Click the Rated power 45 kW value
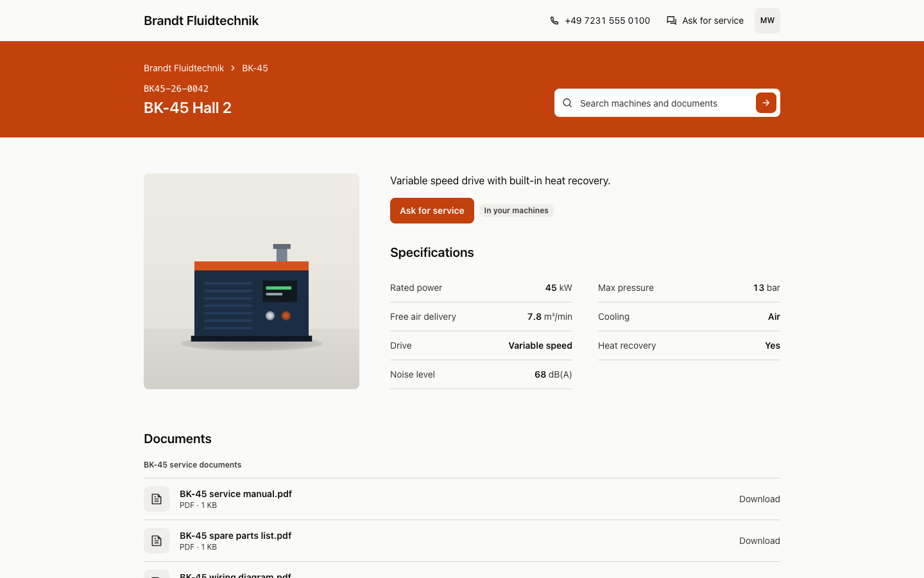Viewport: 924px width, 578px height. click(559, 288)
